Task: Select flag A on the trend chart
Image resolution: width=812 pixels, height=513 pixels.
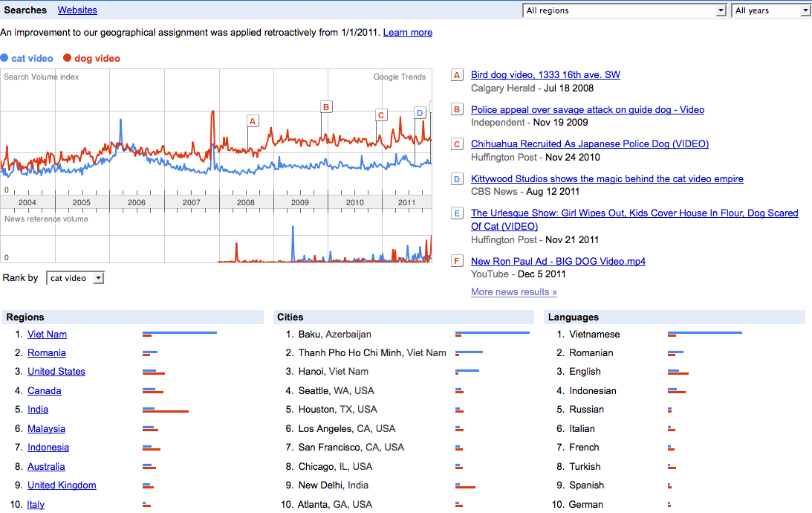Action: tap(253, 121)
